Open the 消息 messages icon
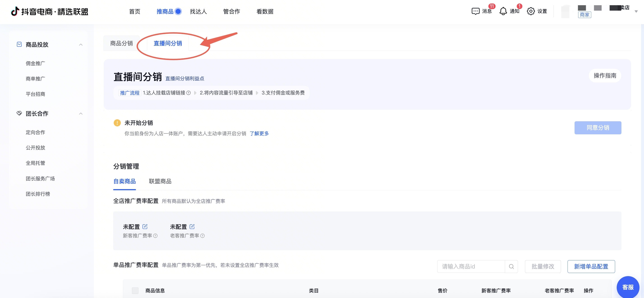The width and height of the screenshot is (644, 298). pos(475,11)
